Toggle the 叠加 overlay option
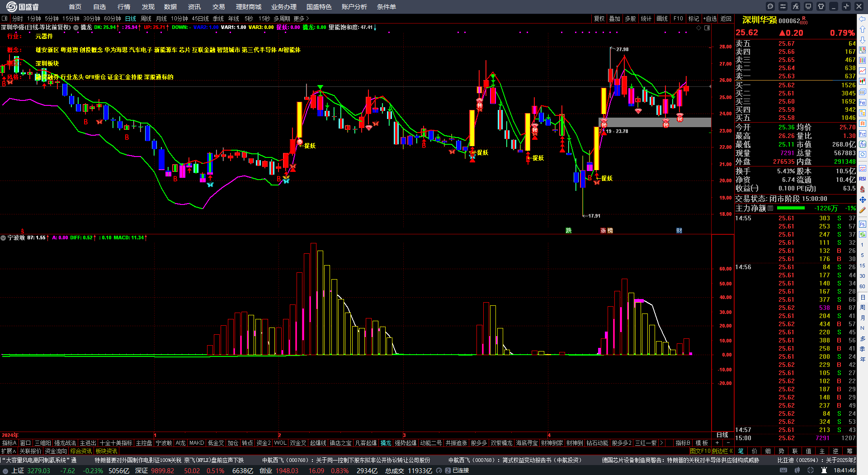This screenshot has width=868, height=475. click(x=614, y=19)
